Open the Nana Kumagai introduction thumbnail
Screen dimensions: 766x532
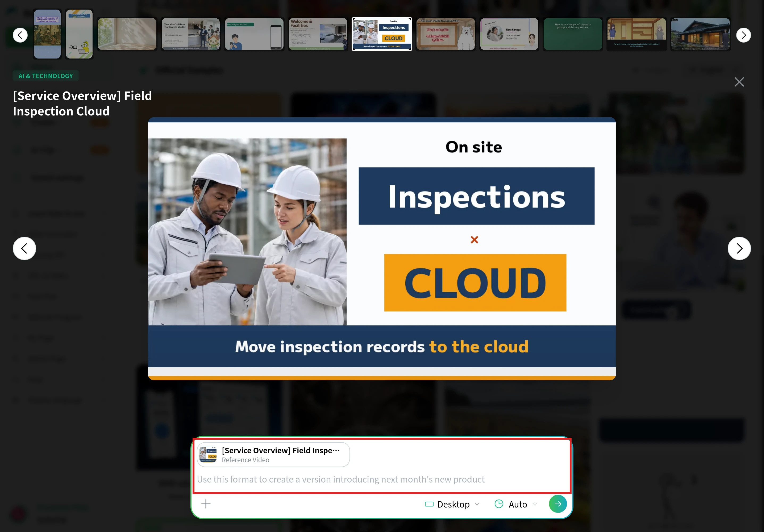tap(509, 34)
